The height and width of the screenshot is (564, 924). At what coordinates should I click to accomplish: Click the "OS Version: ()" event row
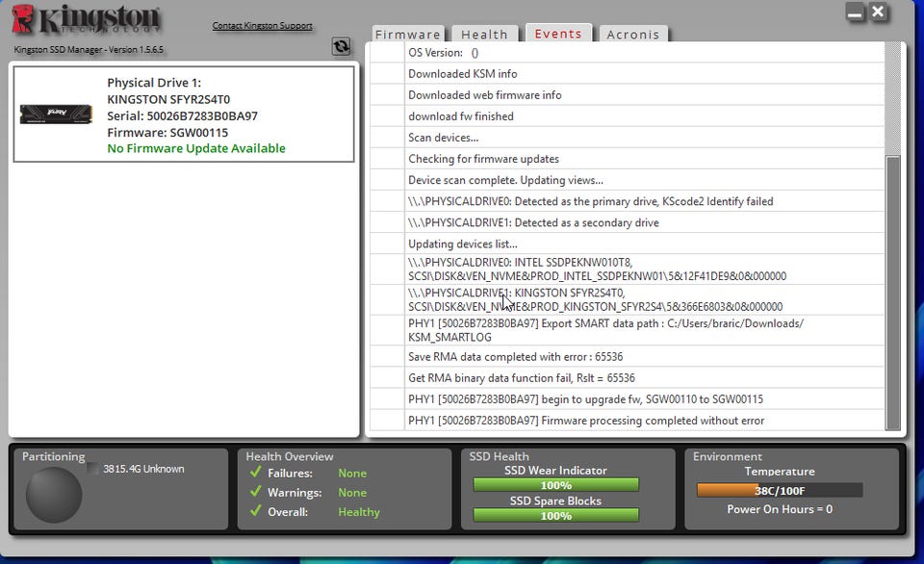pos(627,52)
